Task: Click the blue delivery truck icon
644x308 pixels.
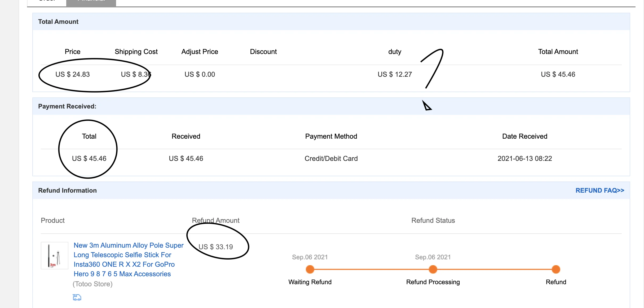Action: point(77,297)
